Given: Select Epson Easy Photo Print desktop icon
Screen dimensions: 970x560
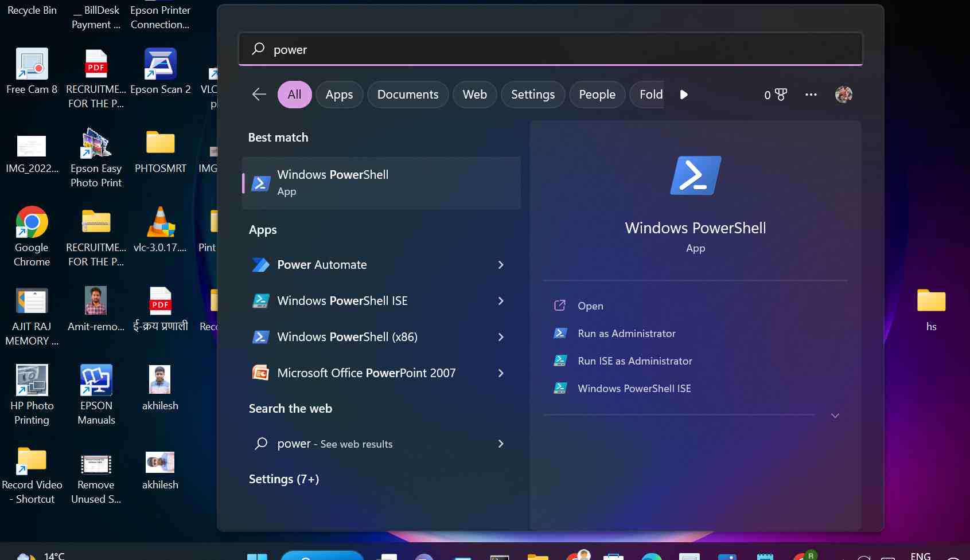Looking at the screenshot, I should tap(96, 157).
